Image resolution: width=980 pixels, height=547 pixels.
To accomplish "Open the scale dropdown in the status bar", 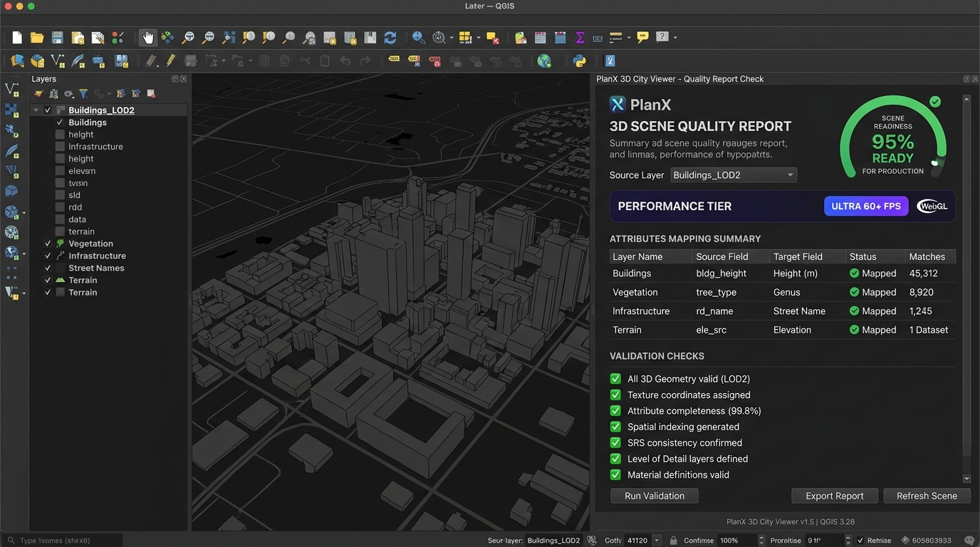I will [x=657, y=541].
